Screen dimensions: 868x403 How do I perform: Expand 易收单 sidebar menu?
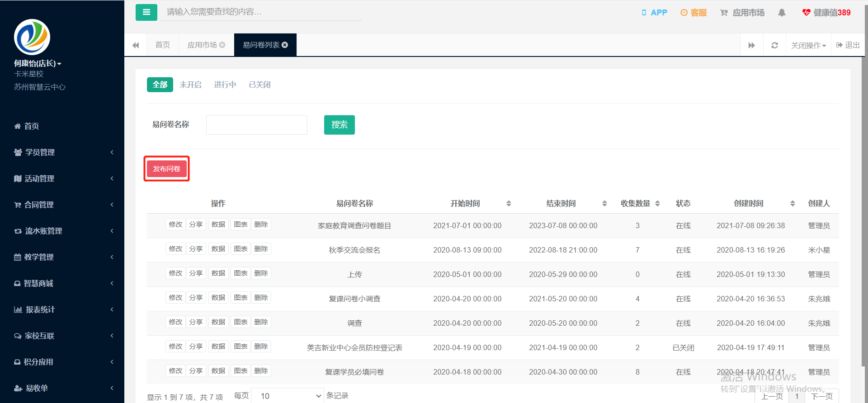pos(62,388)
